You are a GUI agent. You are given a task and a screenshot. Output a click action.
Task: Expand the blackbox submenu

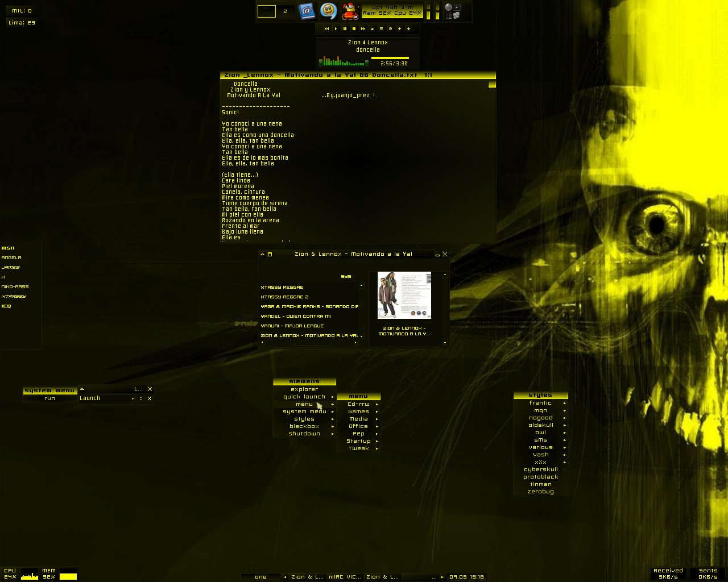(x=304, y=426)
